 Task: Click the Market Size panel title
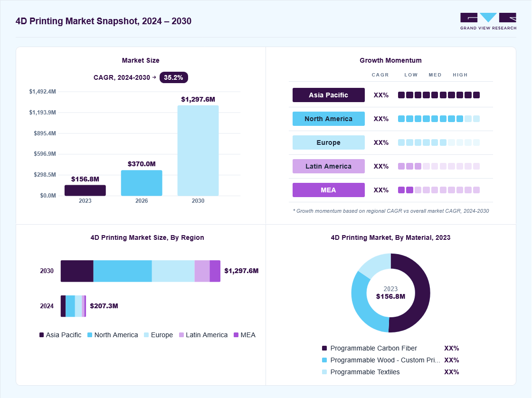(141, 60)
